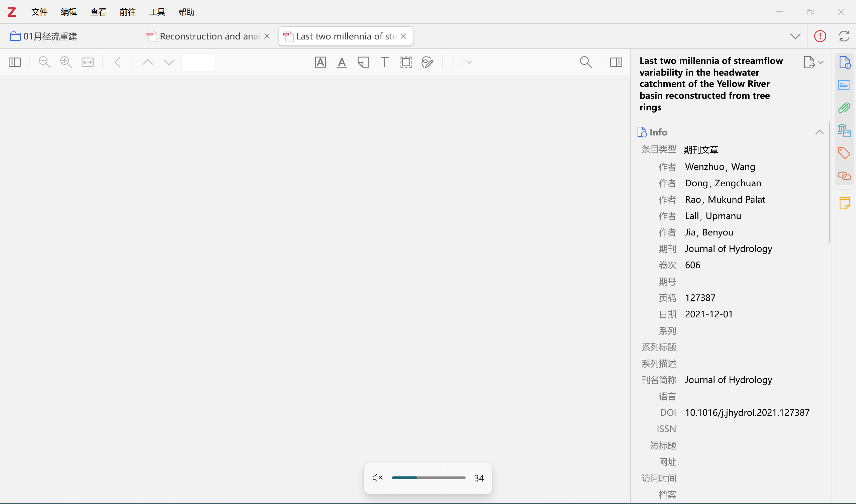The image size is (856, 504).
Task: Click the DOI value 10.1016/j.jhydrol.2021.127387
Action: [747, 412]
